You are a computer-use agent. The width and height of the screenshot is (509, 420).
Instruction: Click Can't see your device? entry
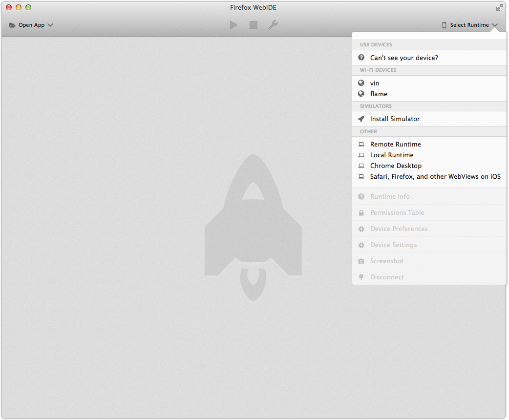(429, 58)
